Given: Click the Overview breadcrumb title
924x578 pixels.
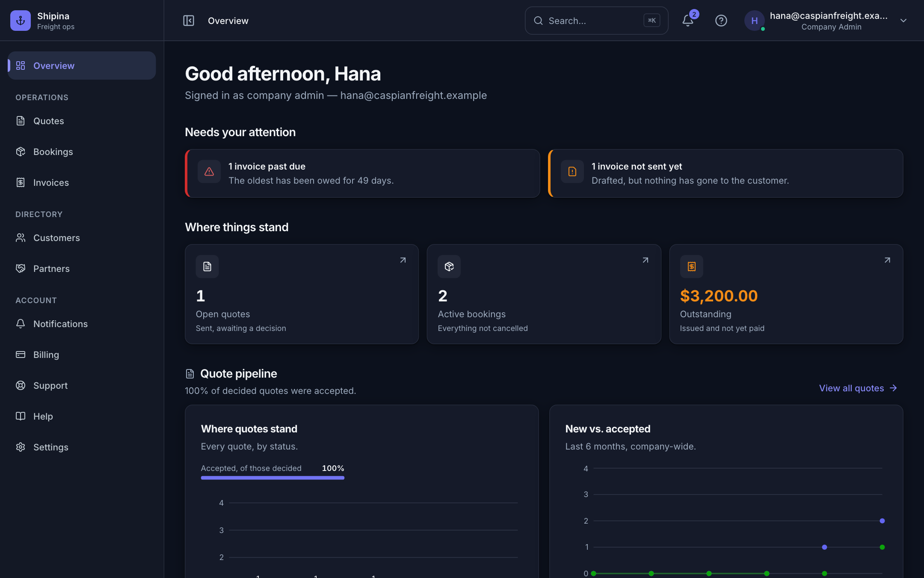Looking at the screenshot, I should click(x=228, y=21).
